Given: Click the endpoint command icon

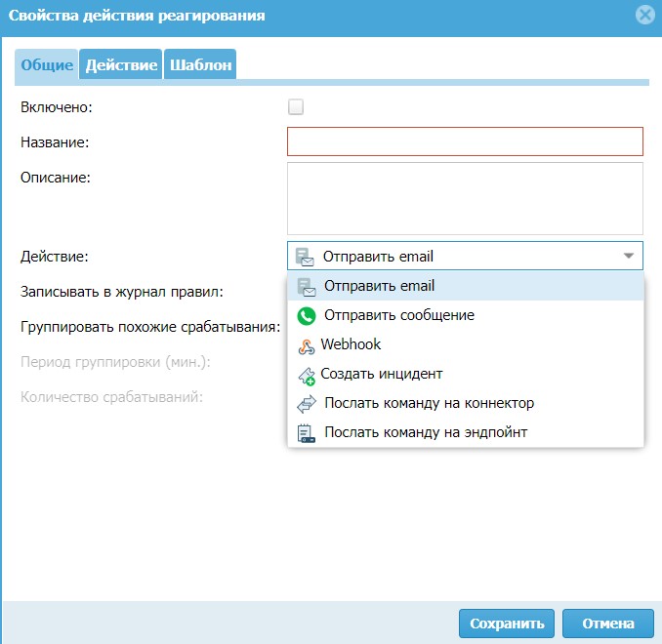Looking at the screenshot, I should pyautogui.click(x=307, y=433).
